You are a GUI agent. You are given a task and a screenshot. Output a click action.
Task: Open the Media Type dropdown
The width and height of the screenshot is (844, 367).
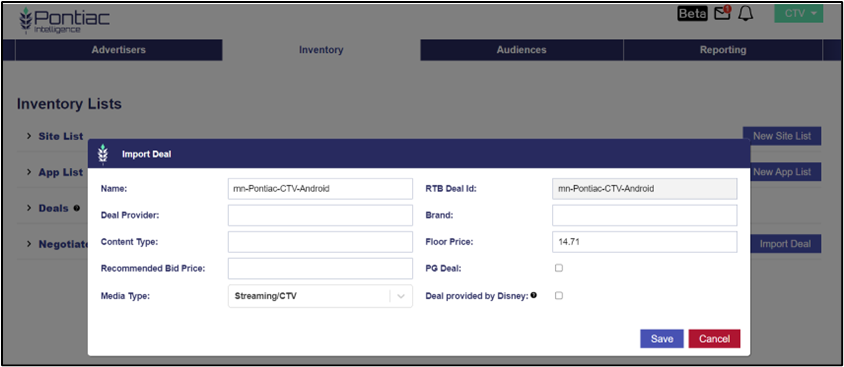pyautogui.click(x=320, y=296)
